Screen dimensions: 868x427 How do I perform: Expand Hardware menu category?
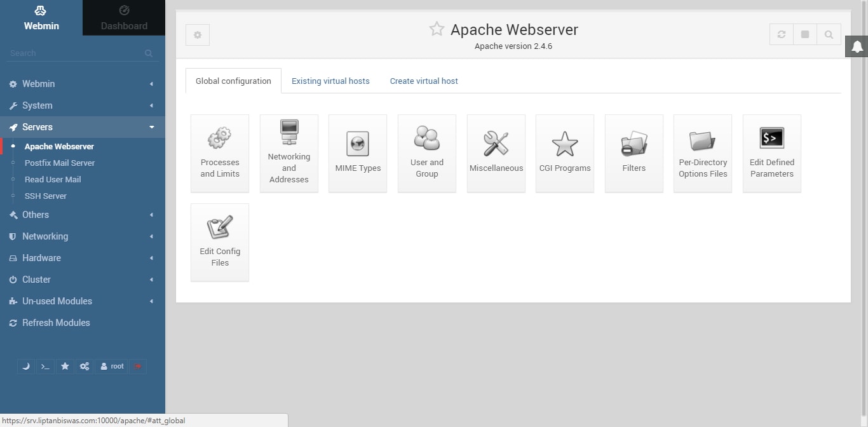point(83,258)
